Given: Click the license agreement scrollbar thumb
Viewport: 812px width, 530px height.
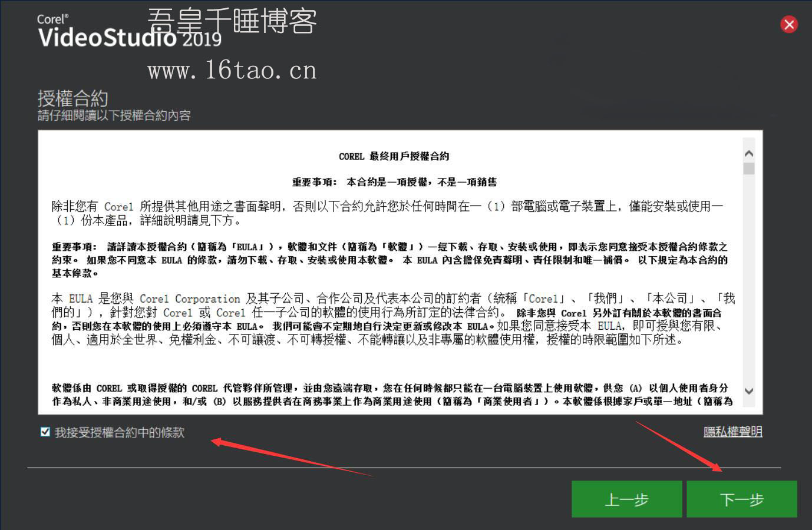Looking at the screenshot, I should [749, 169].
